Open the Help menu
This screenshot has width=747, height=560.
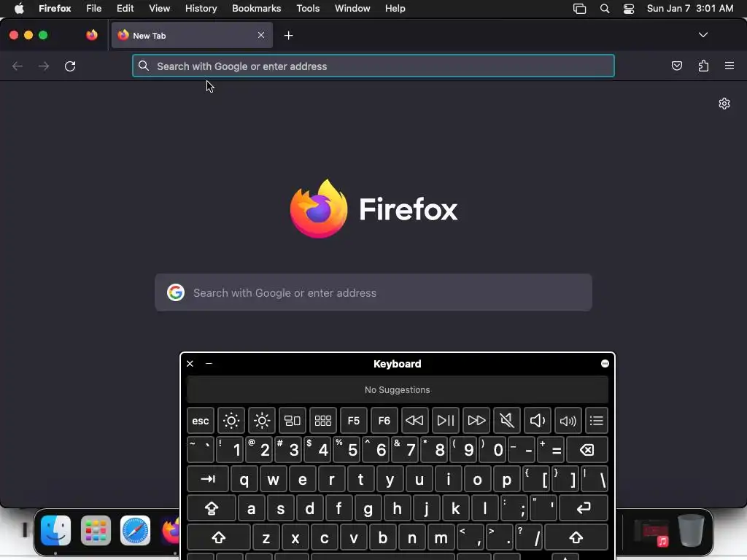[395, 8]
